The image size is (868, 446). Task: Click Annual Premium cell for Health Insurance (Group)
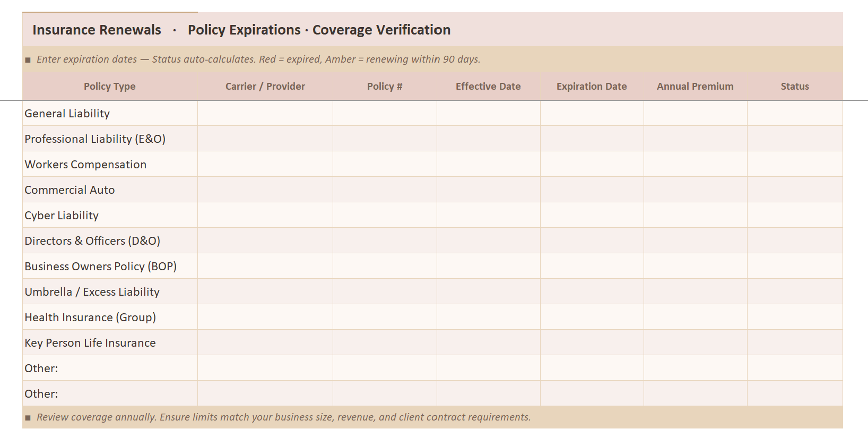pyautogui.click(x=695, y=317)
